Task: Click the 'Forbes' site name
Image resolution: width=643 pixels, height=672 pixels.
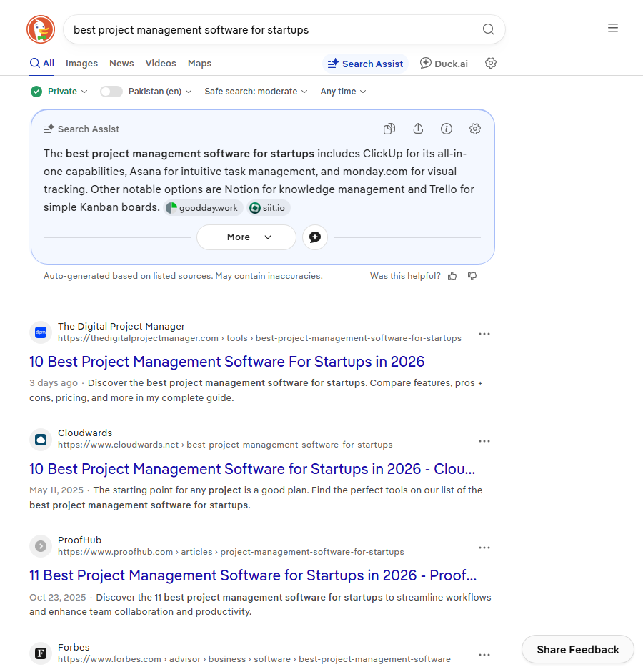Action: [x=74, y=648]
